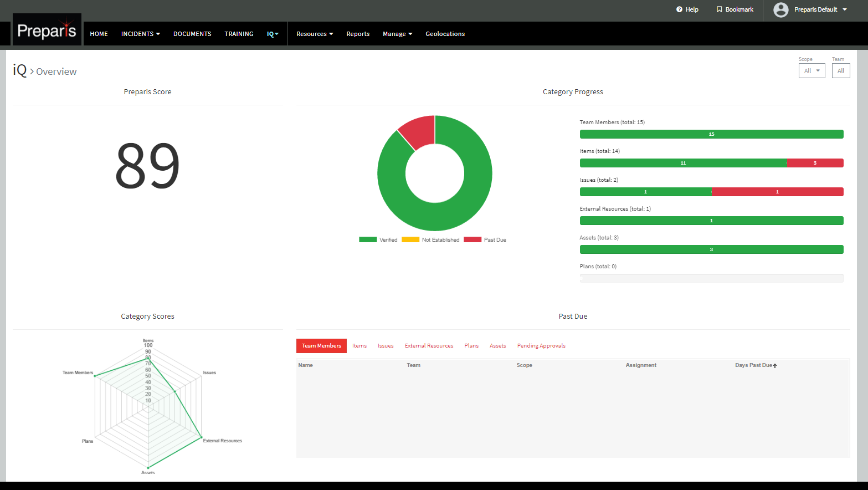
Task: Click the red Issues past due bar segment
Action: point(777,192)
